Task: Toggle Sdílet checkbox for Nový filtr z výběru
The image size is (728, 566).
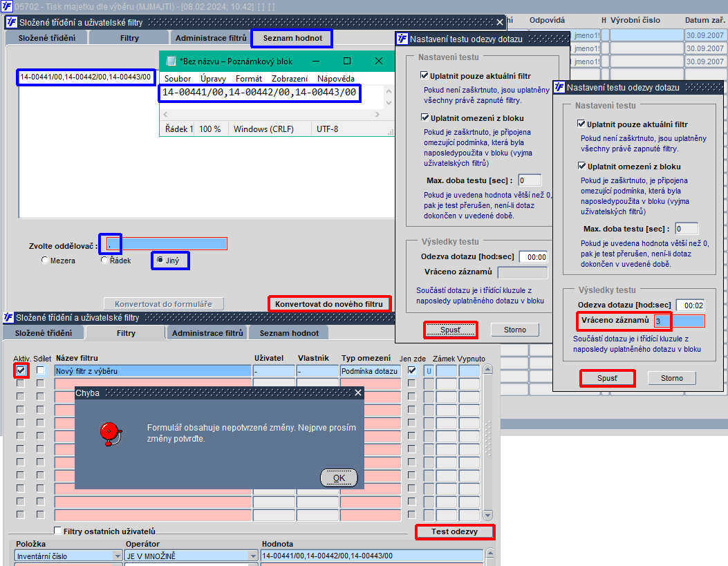Action: click(x=41, y=370)
